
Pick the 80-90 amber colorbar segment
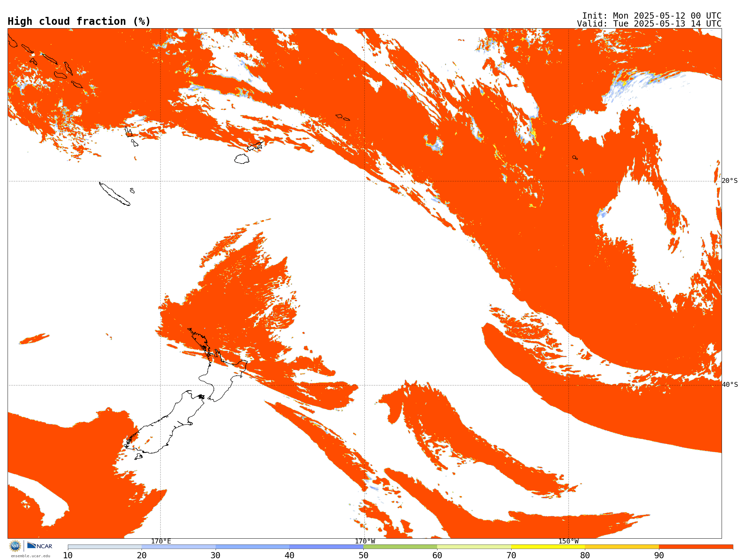tap(622, 547)
